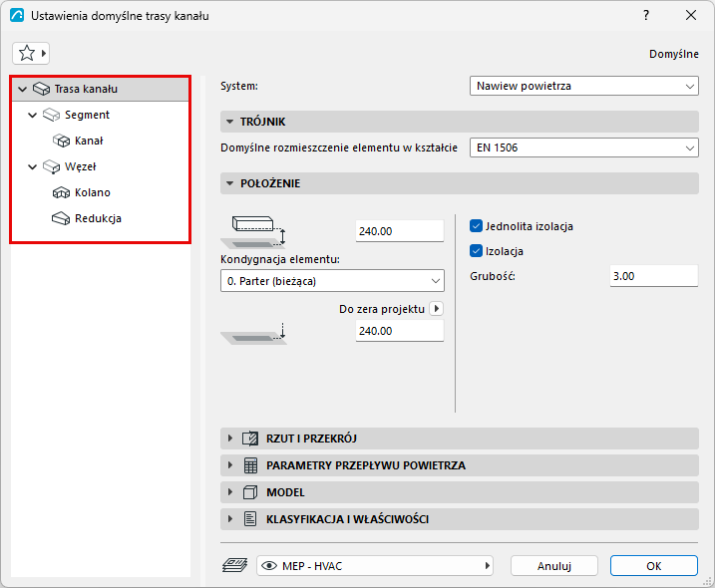Select Węzeł in the tree
Viewport: 715px width, 588px height.
tap(80, 166)
